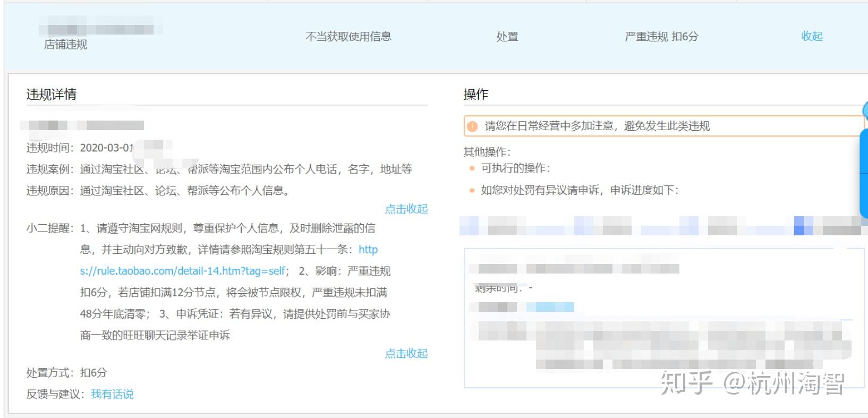This screenshot has height=418, width=868.
Task: Click the orange warning icon in the notice box
Action: coord(472,126)
